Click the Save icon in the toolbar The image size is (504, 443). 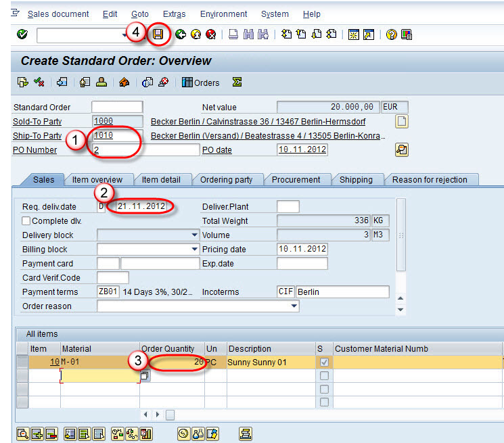(159, 34)
